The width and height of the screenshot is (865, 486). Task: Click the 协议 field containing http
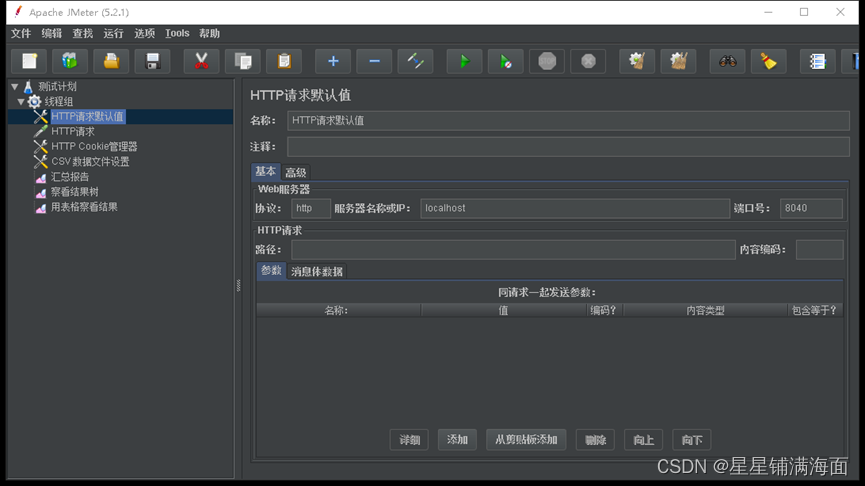311,209
